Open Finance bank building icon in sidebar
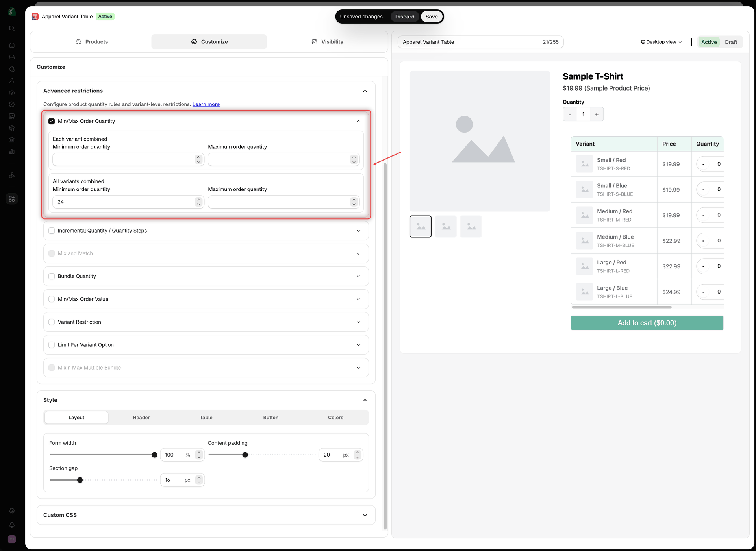The height and width of the screenshot is (551, 756). (12, 140)
